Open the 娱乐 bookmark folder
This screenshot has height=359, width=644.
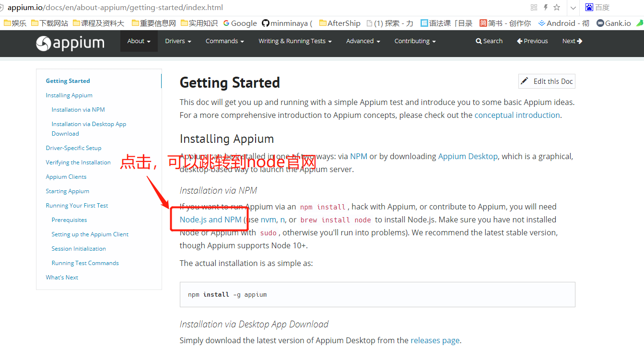[x=15, y=23]
